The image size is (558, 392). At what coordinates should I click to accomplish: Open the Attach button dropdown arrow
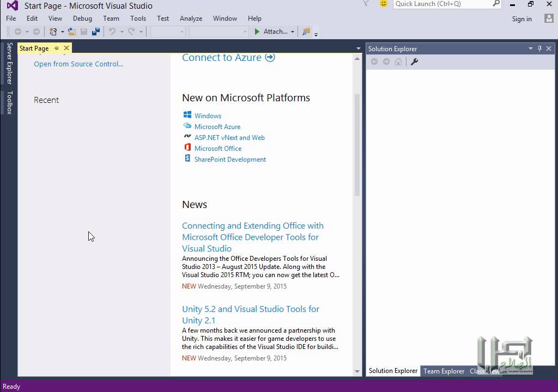coord(293,32)
